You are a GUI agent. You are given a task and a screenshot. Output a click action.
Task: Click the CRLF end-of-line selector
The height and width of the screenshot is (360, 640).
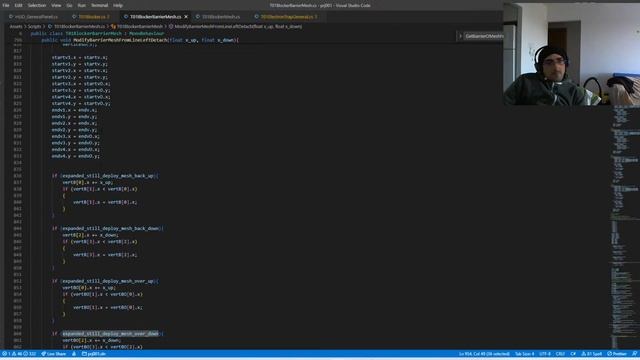pos(560,354)
